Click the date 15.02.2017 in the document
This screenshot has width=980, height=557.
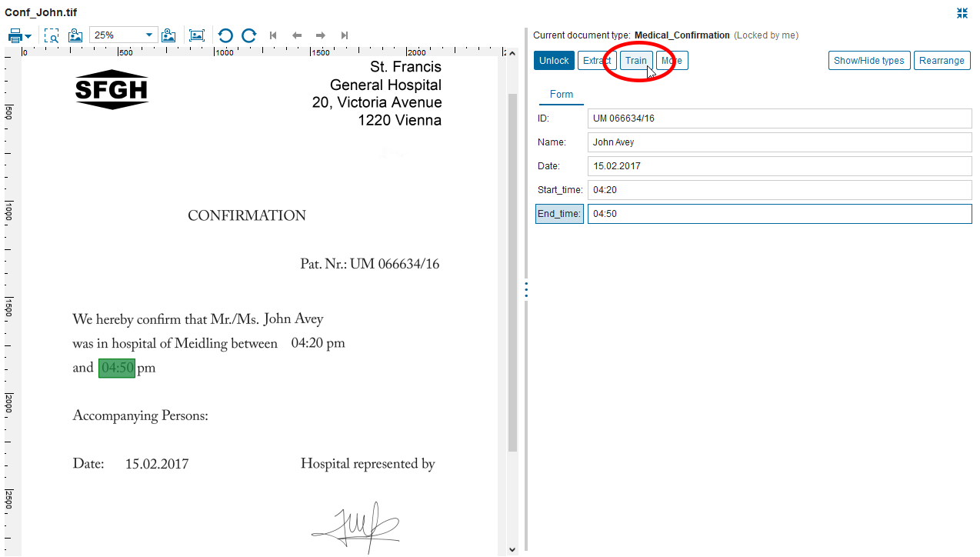[157, 464]
